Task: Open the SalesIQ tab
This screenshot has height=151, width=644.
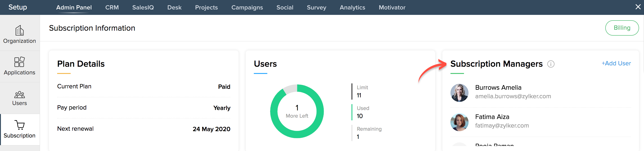Action: [143, 7]
